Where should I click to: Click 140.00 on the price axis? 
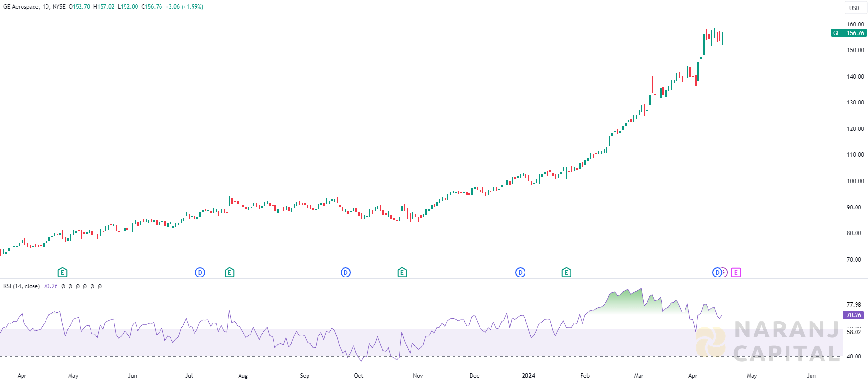point(855,77)
